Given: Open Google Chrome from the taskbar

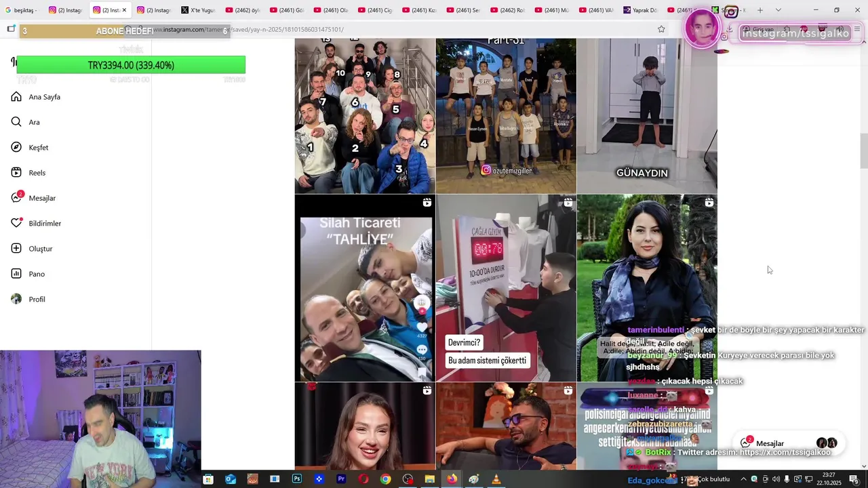Looking at the screenshot, I should coord(385,479).
